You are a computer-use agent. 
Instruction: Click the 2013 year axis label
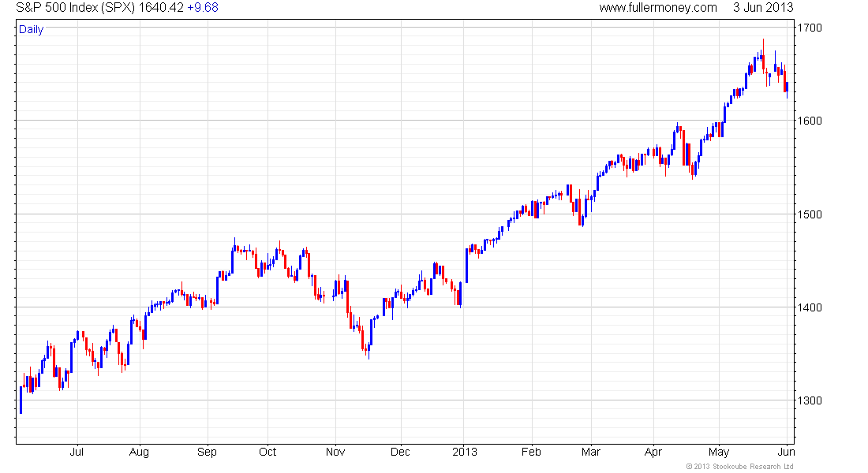(x=465, y=452)
